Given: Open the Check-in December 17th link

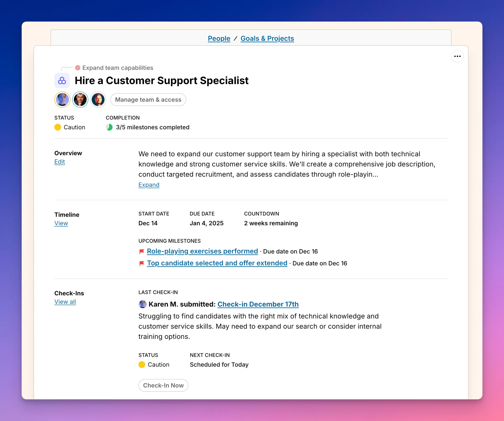Looking at the screenshot, I should 258,304.
